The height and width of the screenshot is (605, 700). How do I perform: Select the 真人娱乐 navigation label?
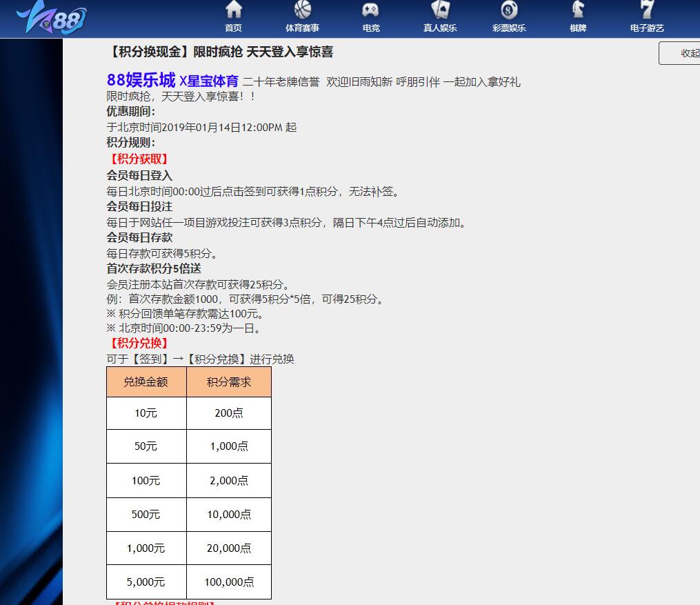440,28
